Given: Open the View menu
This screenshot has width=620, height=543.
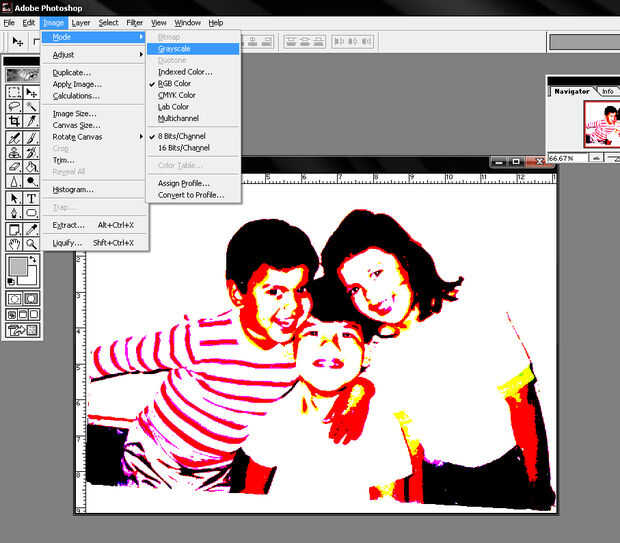Looking at the screenshot, I should (x=159, y=23).
